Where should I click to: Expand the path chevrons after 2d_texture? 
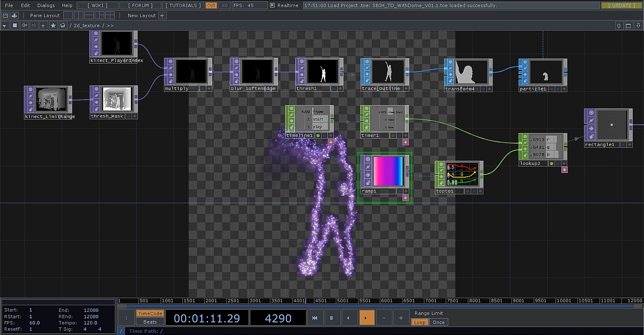(x=110, y=25)
